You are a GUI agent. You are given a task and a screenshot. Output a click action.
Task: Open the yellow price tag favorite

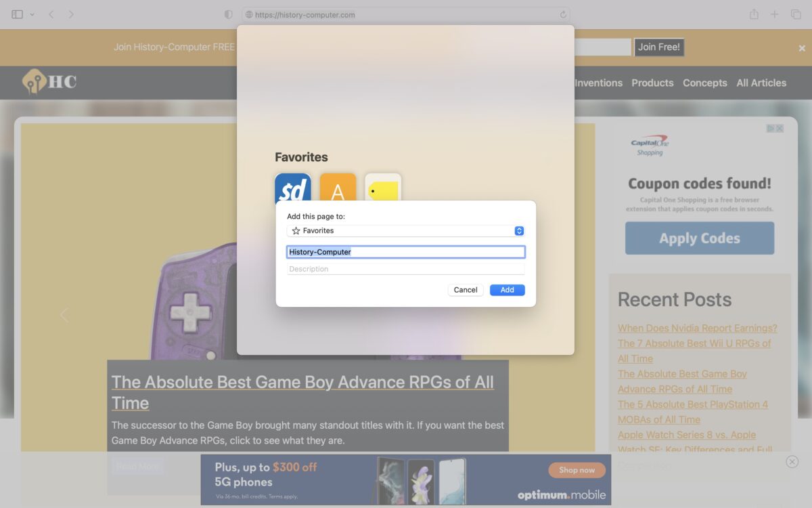383,190
